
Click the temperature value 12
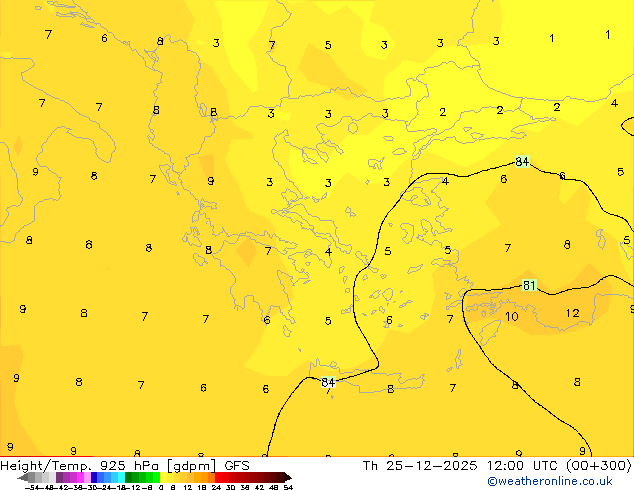coord(572,313)
